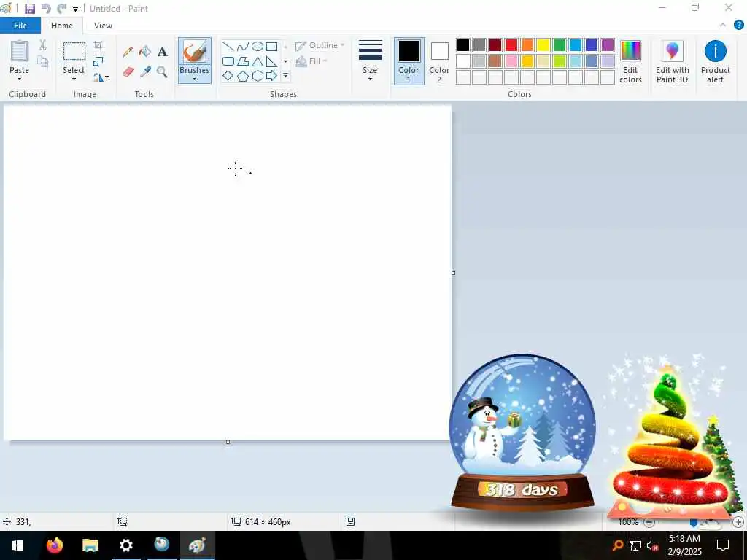Click the Undo arrow in title bar
The height and width of the screenshot is (560, 747).
(46, 9)
